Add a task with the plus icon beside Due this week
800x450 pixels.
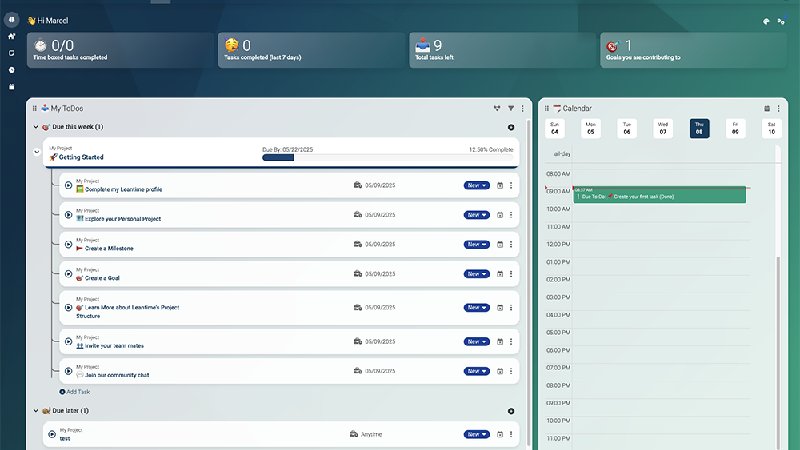511,127
